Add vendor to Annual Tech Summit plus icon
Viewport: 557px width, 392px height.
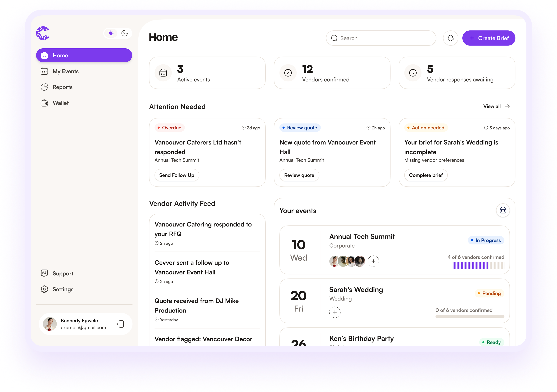click(373, 261)
